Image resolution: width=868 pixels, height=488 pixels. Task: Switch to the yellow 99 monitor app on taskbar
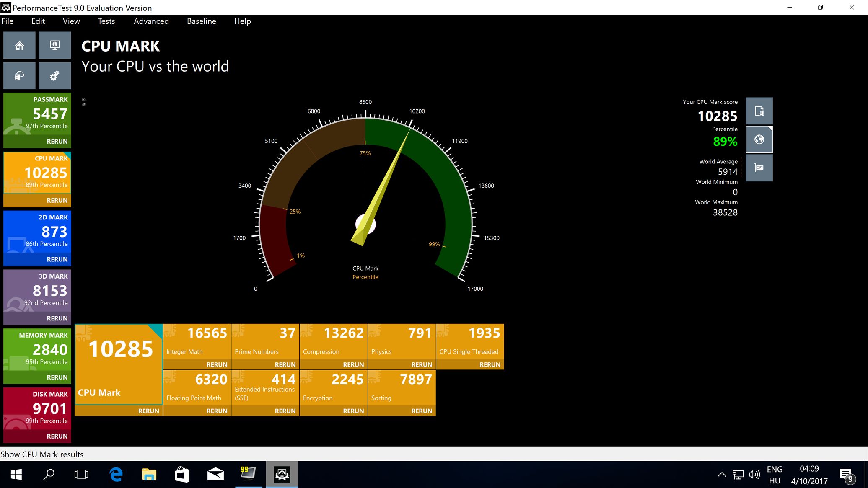point(249,475)
